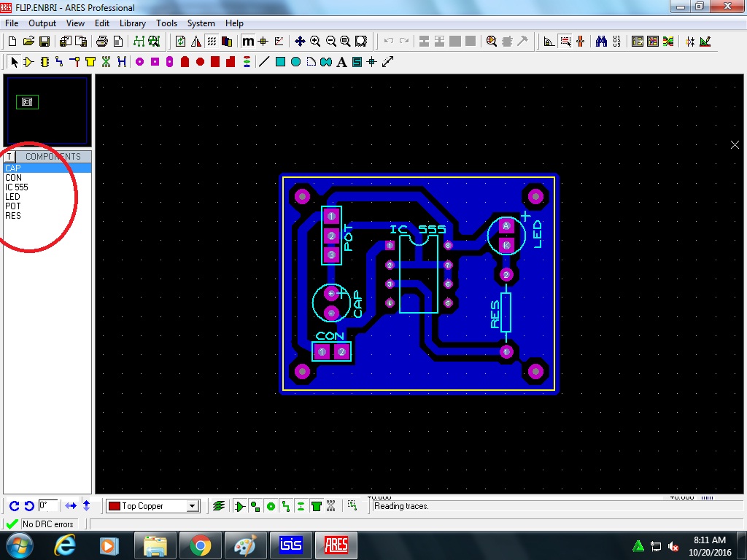Open ISIS from the Windows taskbar

(x=291, y=544)
